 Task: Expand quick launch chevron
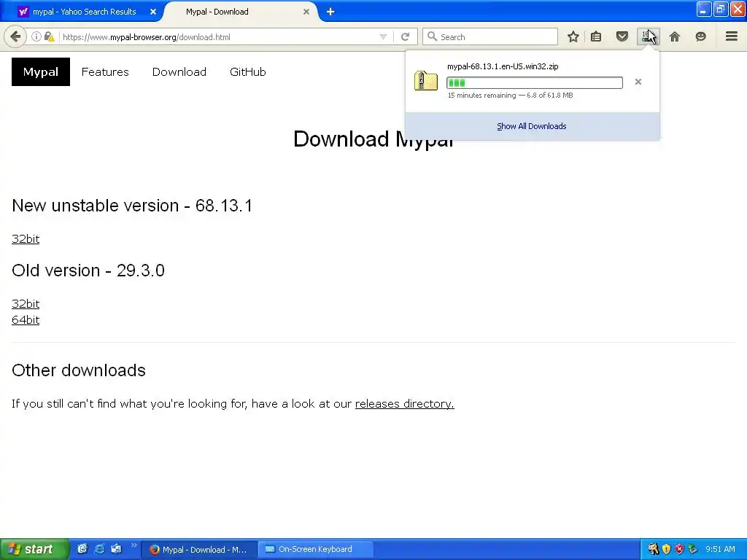pyautogui.click(x=134, y=545)
